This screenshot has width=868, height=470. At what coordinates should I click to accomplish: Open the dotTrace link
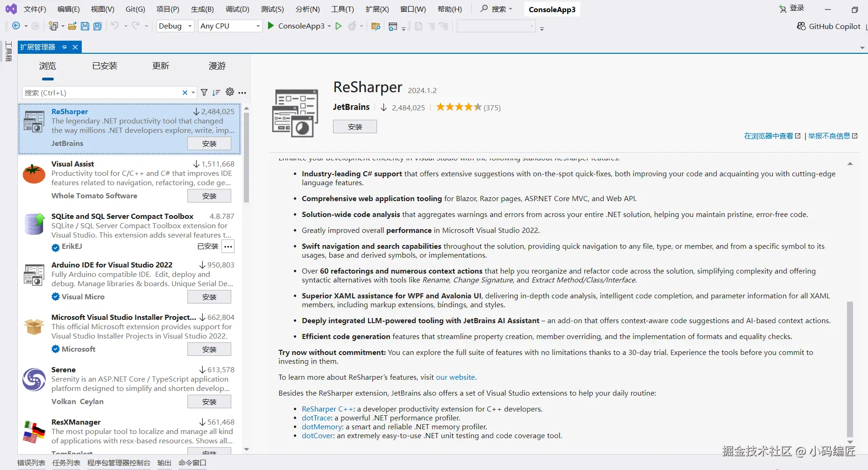(x=317, y=418)
